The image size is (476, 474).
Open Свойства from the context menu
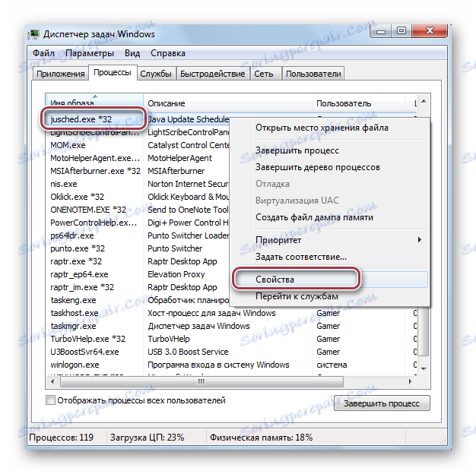(x=329, y=280)
